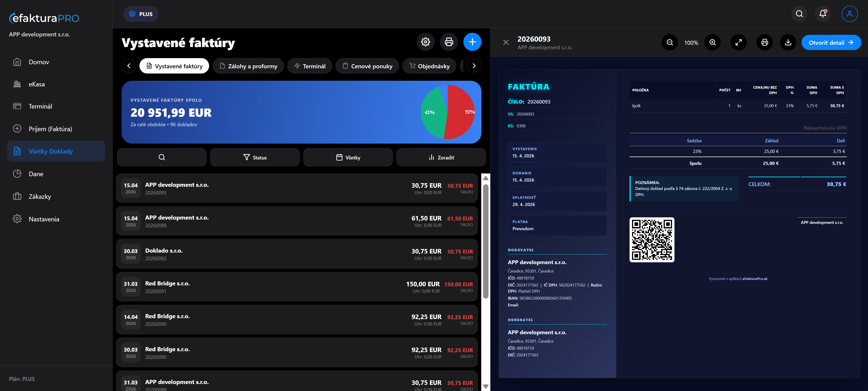This screenshot has width=868, height=391.
Task: Click the efakturaPRO logo
Action: pos(44,18)
